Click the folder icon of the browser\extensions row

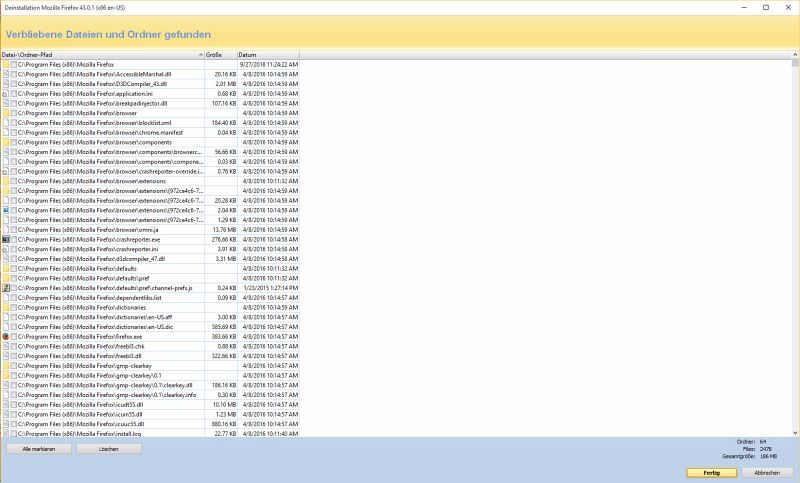click(x=6, y=181)
